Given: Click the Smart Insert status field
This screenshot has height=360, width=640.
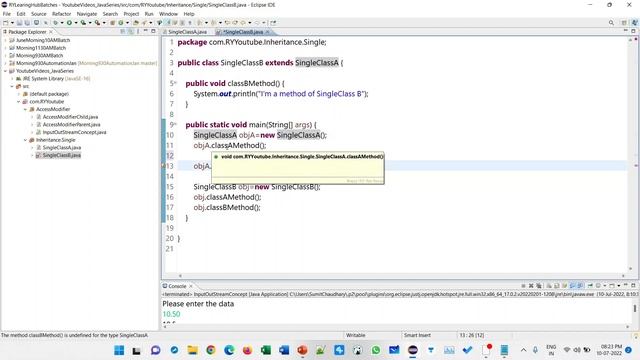Looking at the screenshot, I should tap(417, 335).
